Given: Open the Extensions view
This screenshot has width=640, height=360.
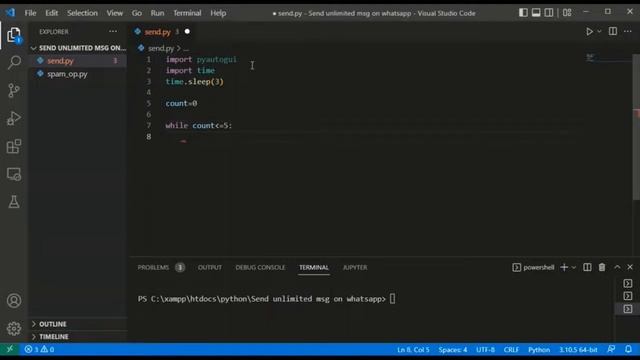Looking at the screenshot, I should (14, 146).
